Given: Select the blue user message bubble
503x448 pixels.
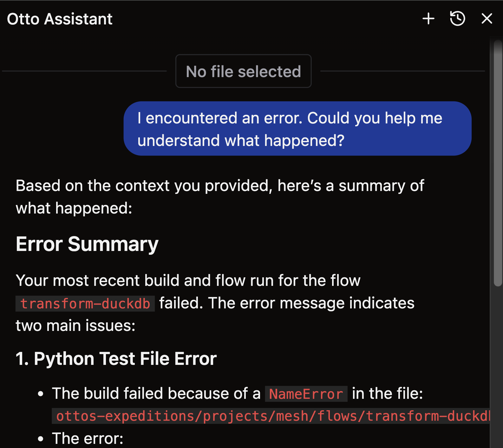Looking at the screenshot, I should (297, 128).
